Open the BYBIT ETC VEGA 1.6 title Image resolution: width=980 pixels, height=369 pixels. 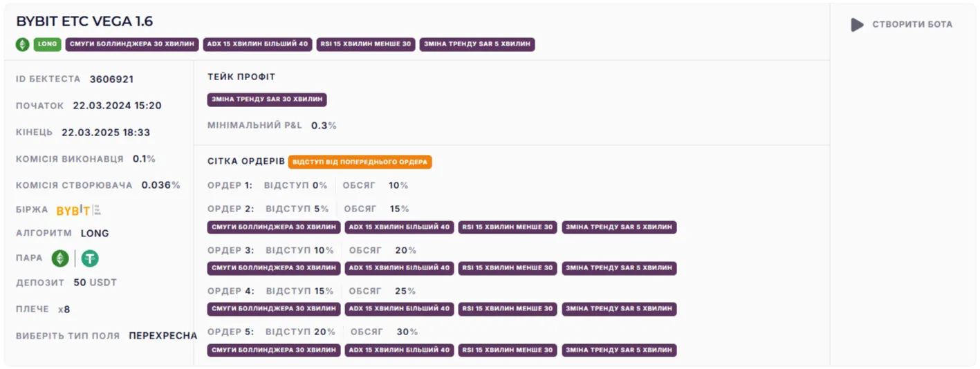tap(84, 21)
